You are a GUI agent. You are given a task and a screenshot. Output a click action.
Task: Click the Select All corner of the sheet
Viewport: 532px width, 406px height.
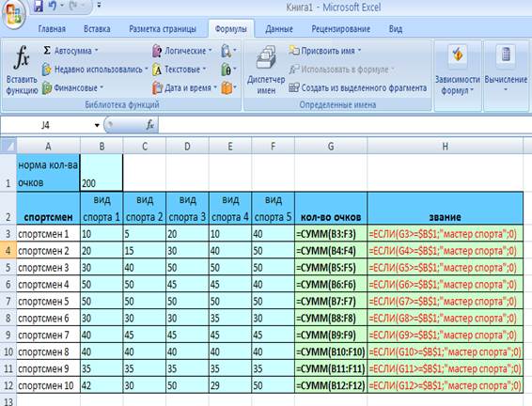(8, 147)
